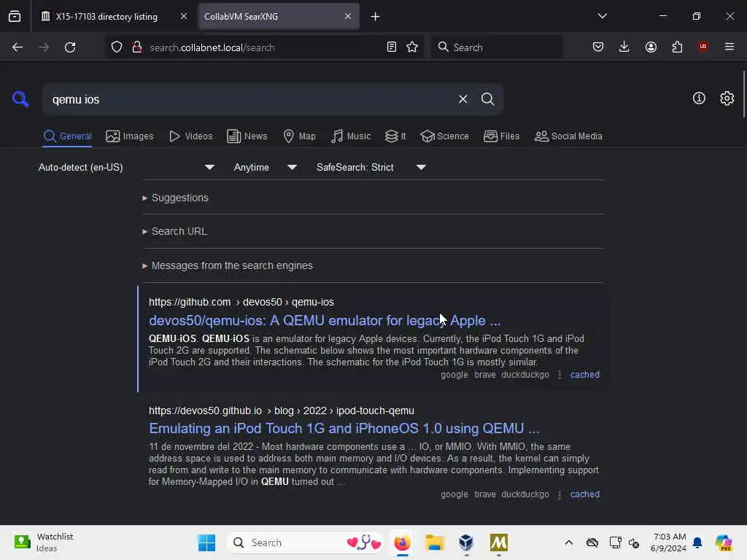Open the VirtualBox taskbar icon
747x560 pixels.
[466, 542]
